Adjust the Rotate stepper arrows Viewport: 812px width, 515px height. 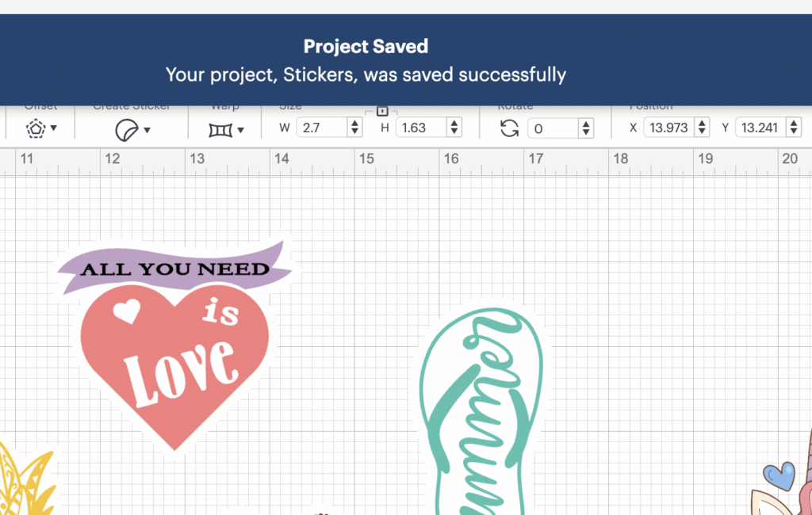click(x=586, y=128)
